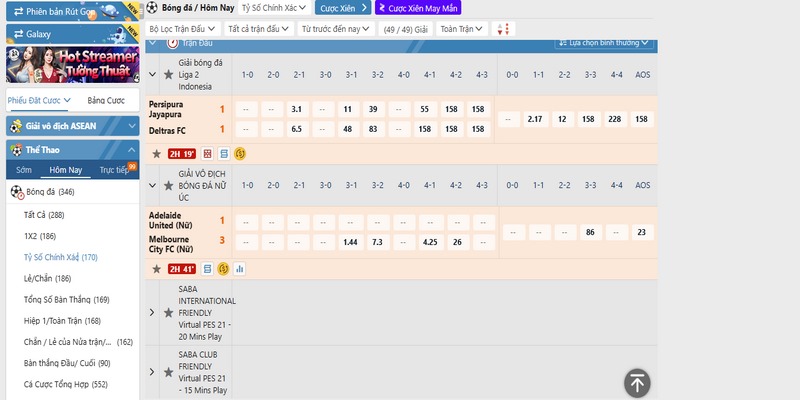Screen dimensions: 800x400
Task: Switch to the Sớm tab
Action: 23,170
